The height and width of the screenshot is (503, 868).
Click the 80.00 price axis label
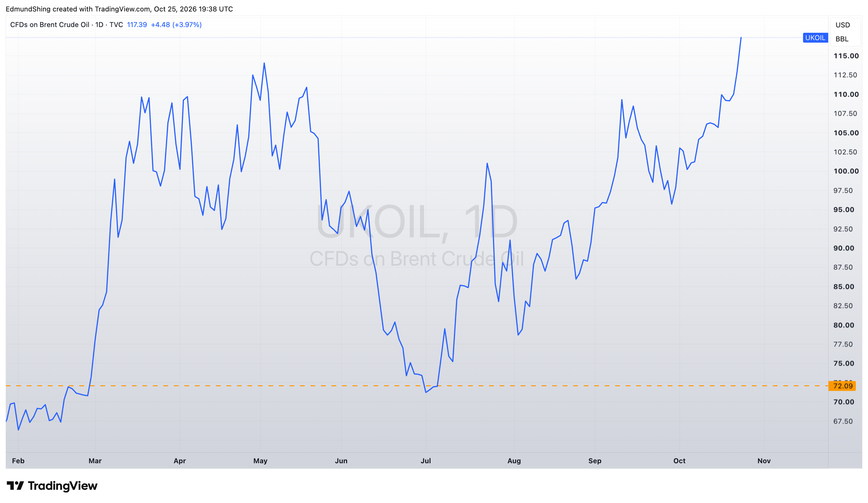[x=843, y=325]
